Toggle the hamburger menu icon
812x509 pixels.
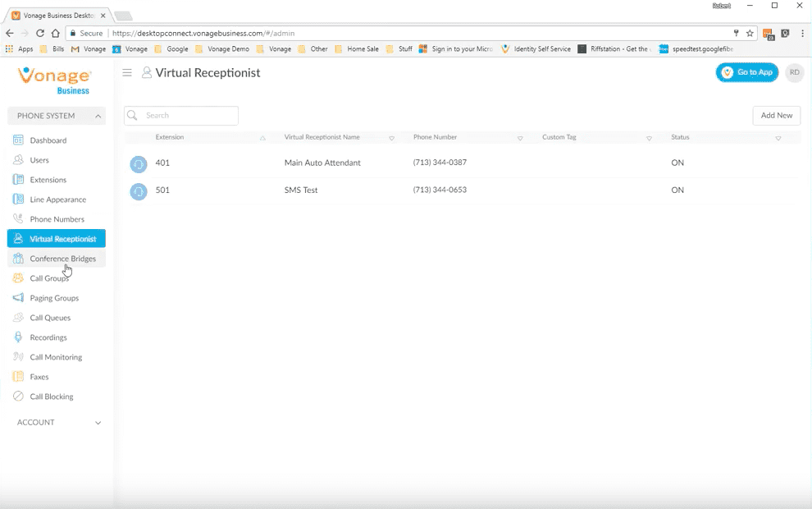[127, 72]
